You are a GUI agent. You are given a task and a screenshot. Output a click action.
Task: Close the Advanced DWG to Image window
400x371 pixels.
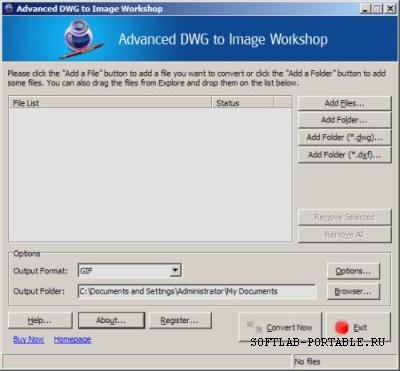[390, 9]
